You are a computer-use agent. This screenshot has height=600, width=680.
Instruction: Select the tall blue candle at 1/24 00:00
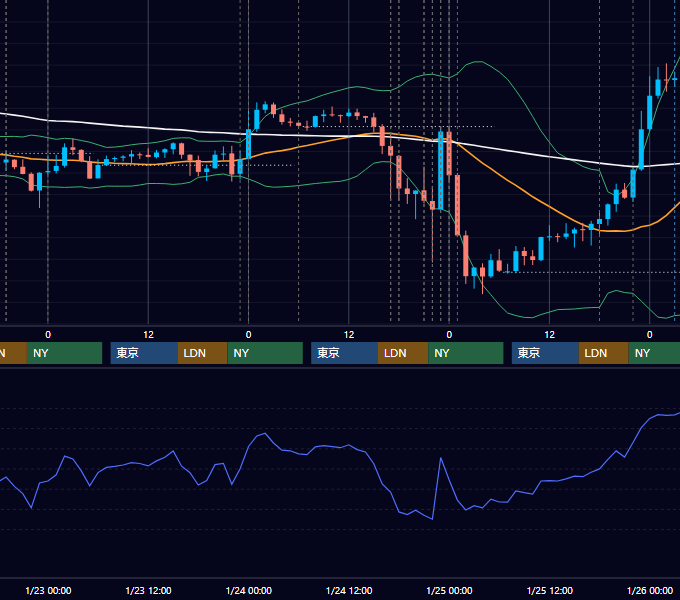point(248,143)
